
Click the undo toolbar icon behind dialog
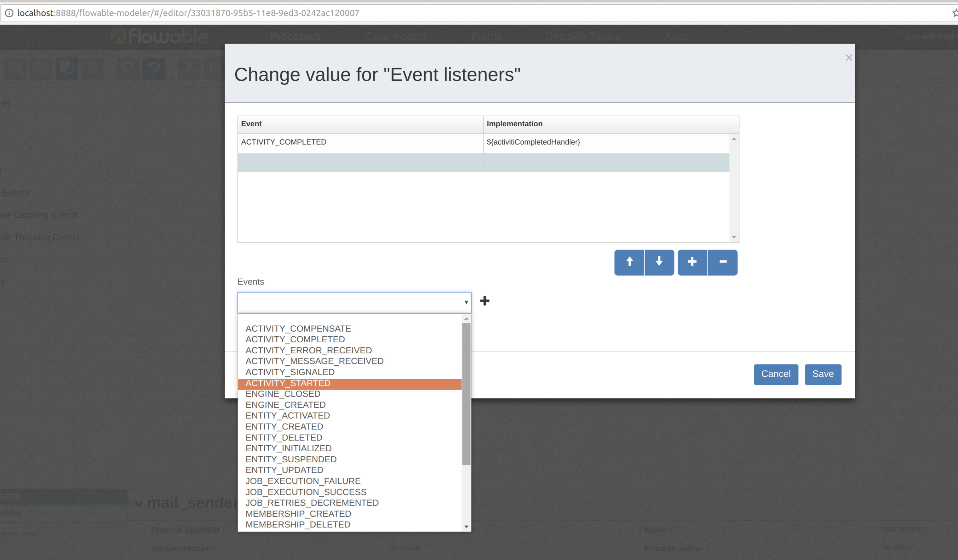[154, 68]
